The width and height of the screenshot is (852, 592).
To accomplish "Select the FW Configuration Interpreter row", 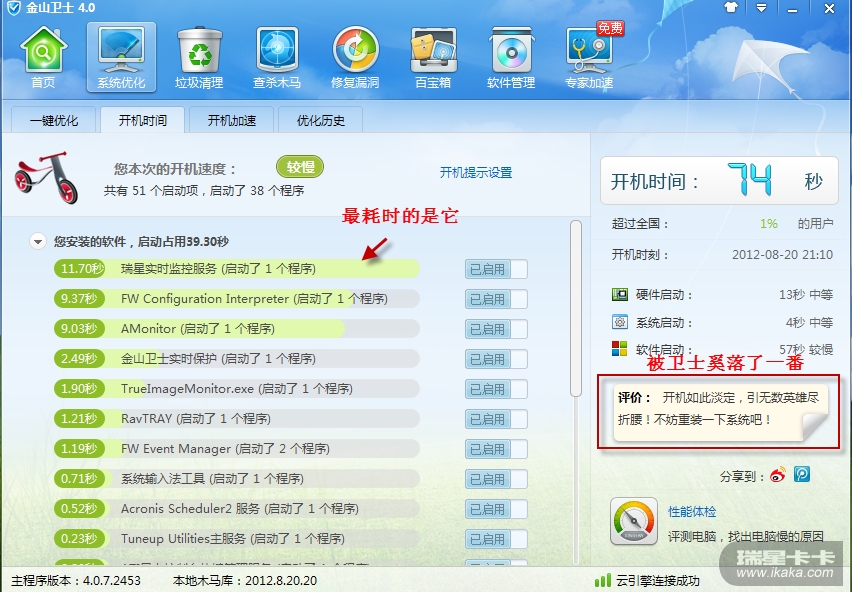I will click(x=237, y=299).
